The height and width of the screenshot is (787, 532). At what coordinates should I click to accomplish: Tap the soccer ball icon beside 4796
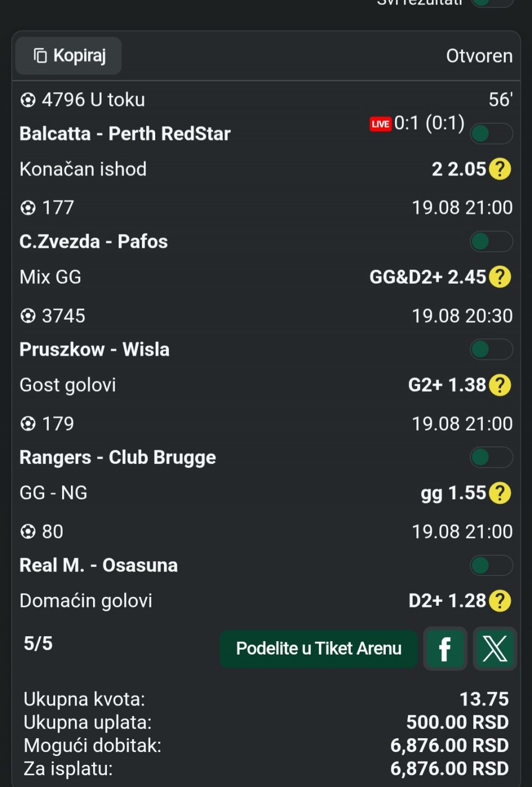click(28, 100)
